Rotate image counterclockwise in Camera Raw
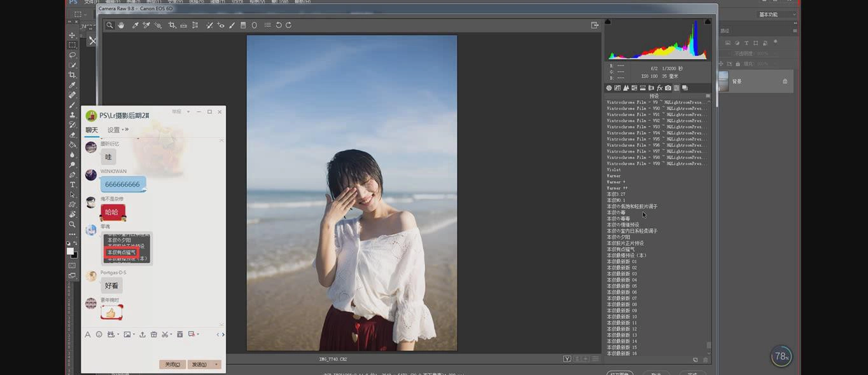 (279, 25)
